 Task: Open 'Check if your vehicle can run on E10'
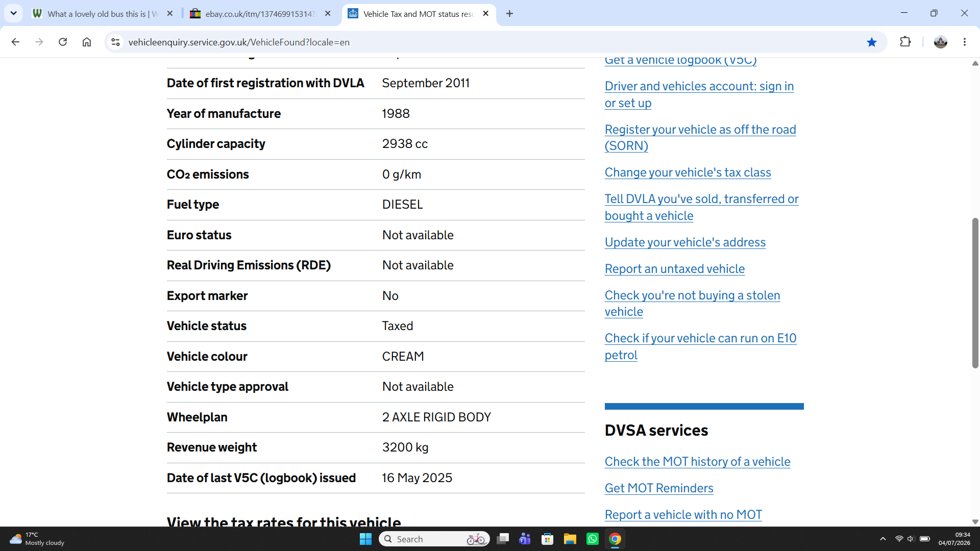point(700,346)
